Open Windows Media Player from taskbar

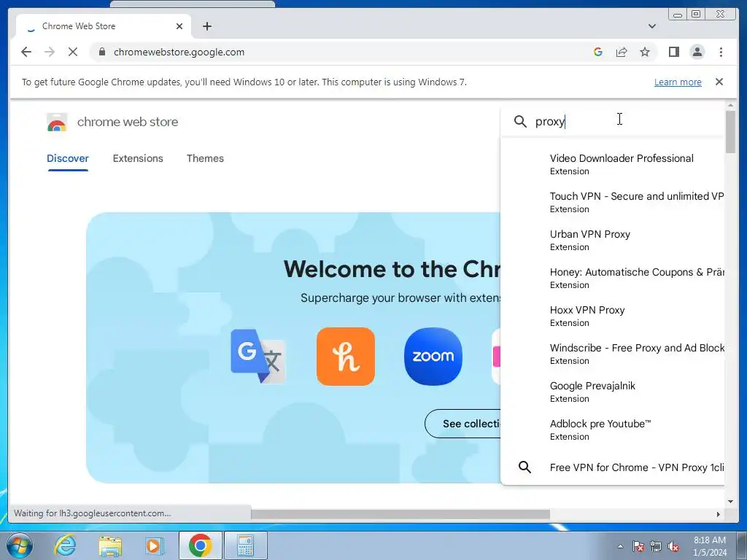(x=154, y=545)
